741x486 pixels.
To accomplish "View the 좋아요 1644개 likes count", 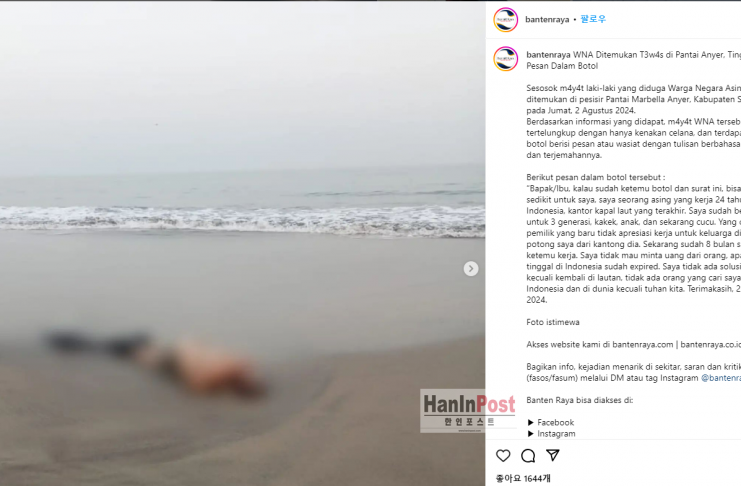I will pos(523,478).
